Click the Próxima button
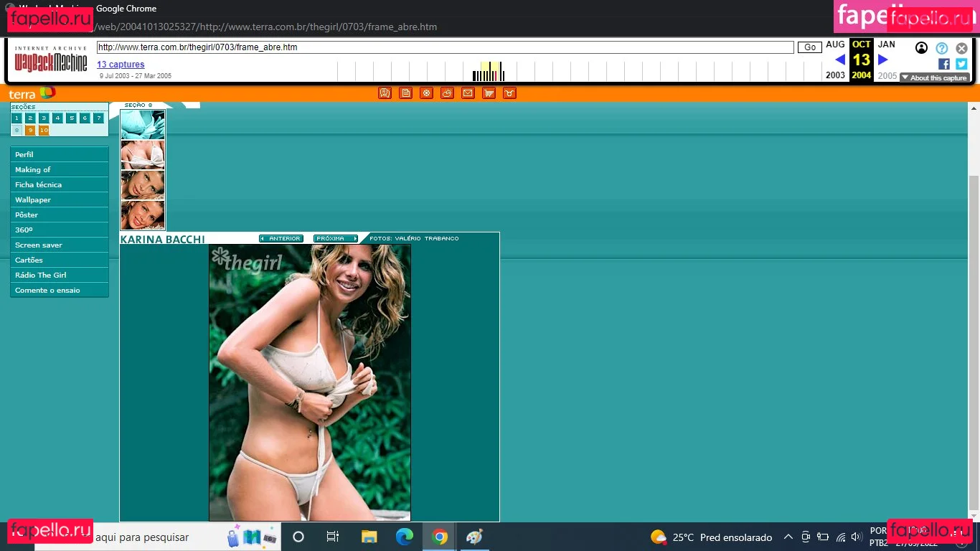This screenshot has height=551, width=980. (335, 238)
